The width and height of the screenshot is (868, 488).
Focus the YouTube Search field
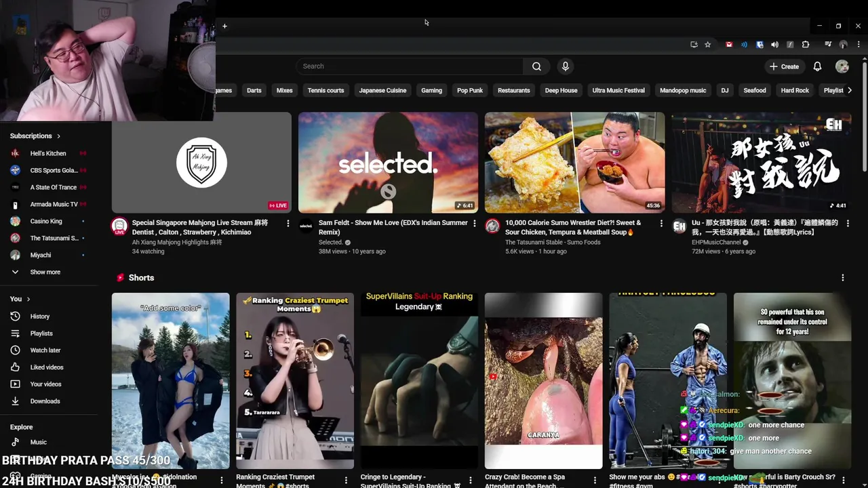(410, 66)
